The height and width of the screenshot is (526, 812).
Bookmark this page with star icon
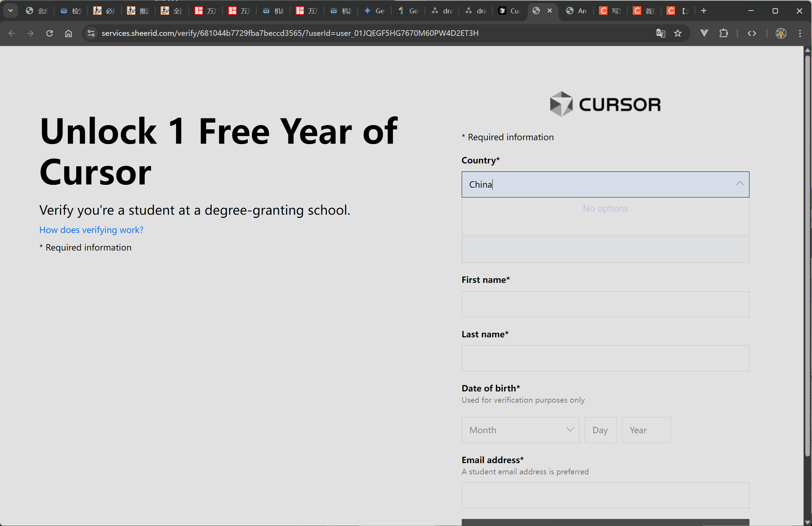[x=678, y=33]
